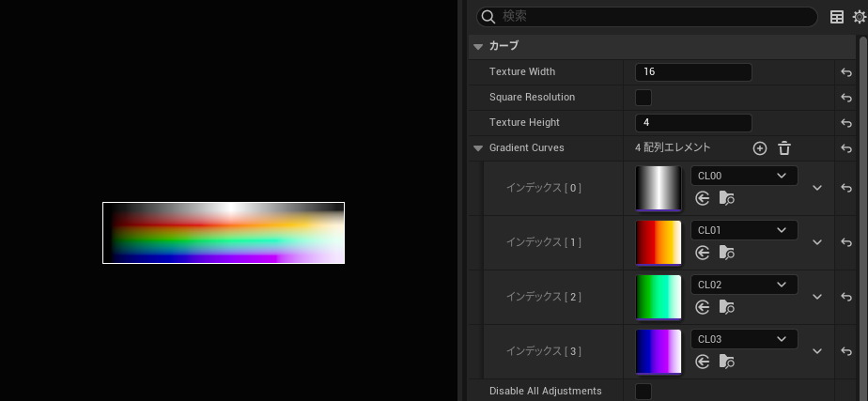Click the Texture Height value field
Image resolution: width=868 pixels, height=401 pixels.
pos(693,123)
